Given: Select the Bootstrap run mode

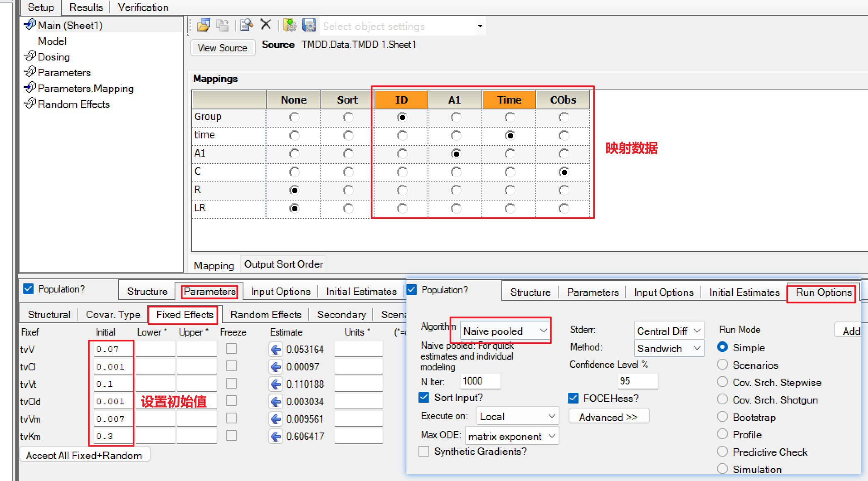Looking at the screenshot, I should [722, 417].
